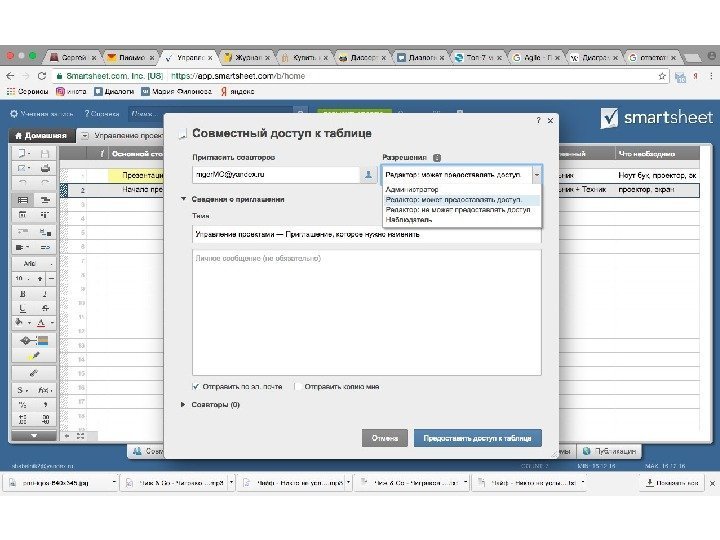
Task: Click permissions info icon beside Разрешения
Action: click(x=437, y=158)
